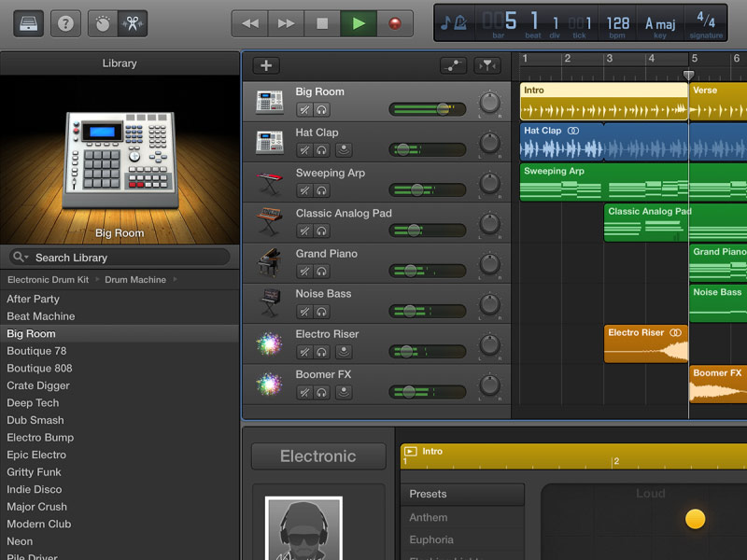
Task: Solo the Big Room track
Action: coord(321,110)
